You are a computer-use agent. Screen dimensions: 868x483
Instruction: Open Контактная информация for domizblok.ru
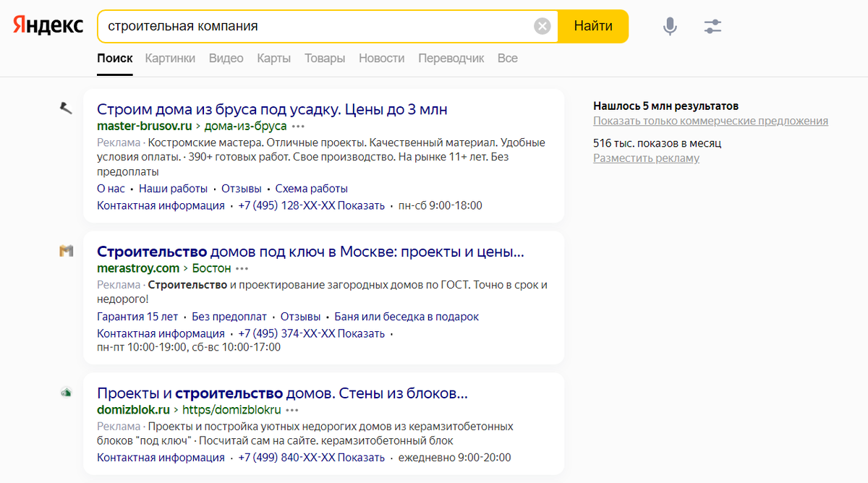coord(161,458)
